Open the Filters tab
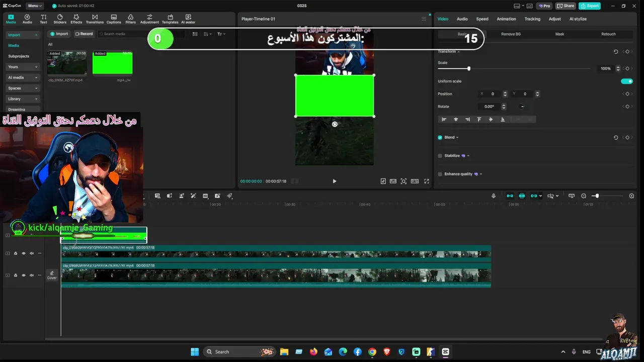 click(130, 19)
